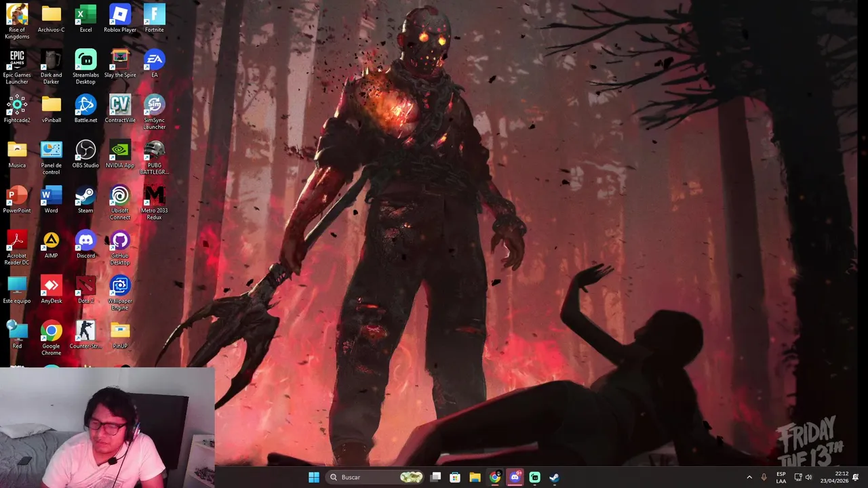Open the Roblox Player shortcut

[x=120, y=18]
